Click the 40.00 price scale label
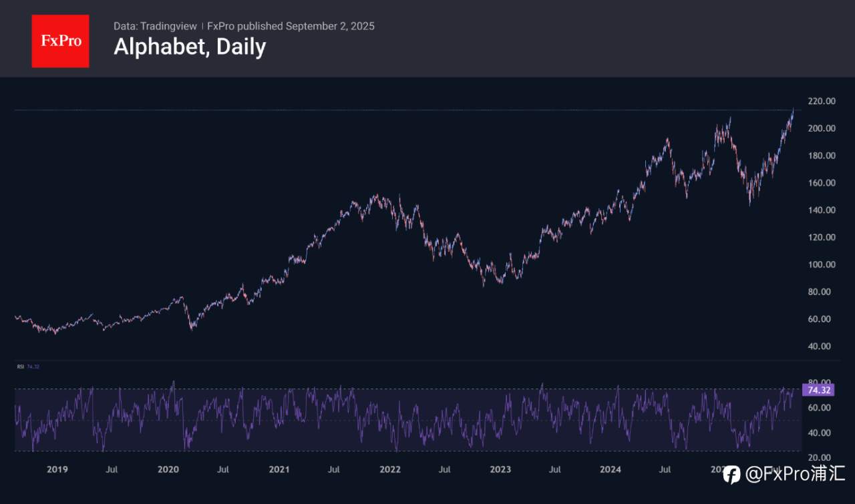 tap(821, 346)
